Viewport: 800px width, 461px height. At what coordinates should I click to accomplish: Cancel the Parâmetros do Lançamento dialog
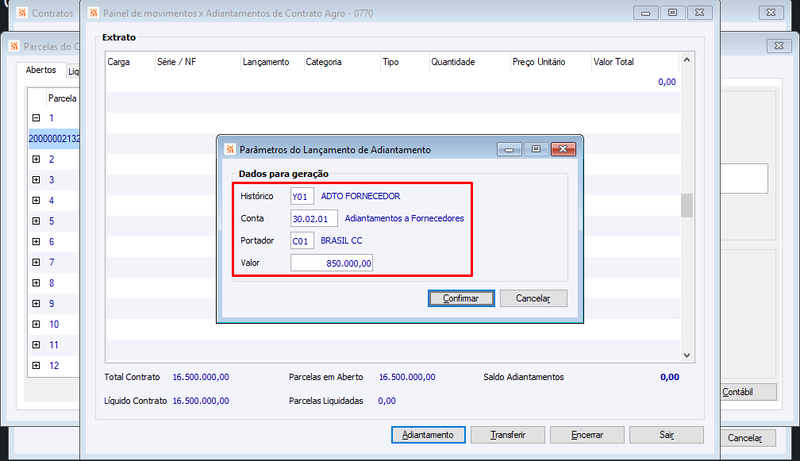tap(533, 298)
